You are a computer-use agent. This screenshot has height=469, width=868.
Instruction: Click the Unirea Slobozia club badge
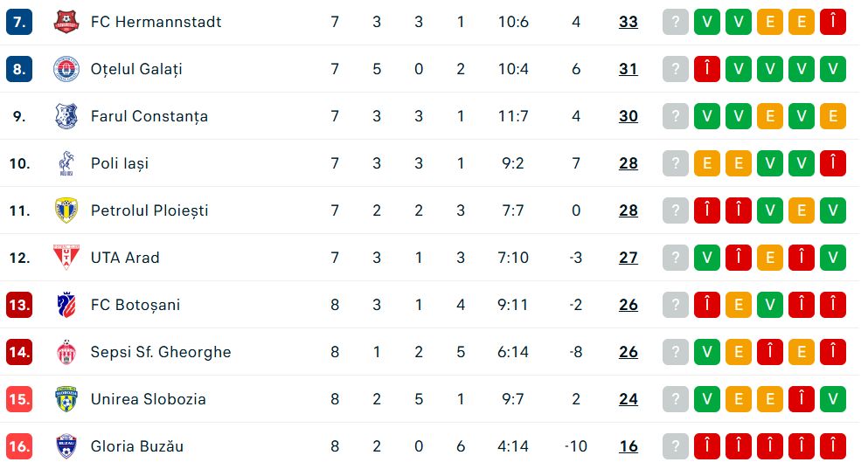[66, 399]
